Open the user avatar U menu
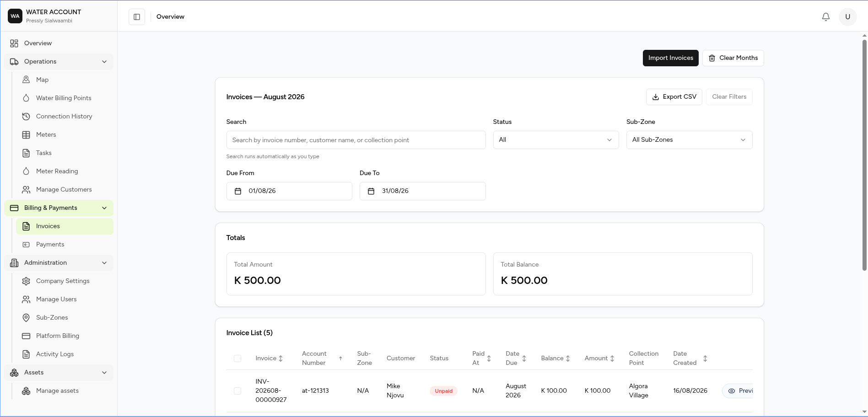 coord(848,17)
